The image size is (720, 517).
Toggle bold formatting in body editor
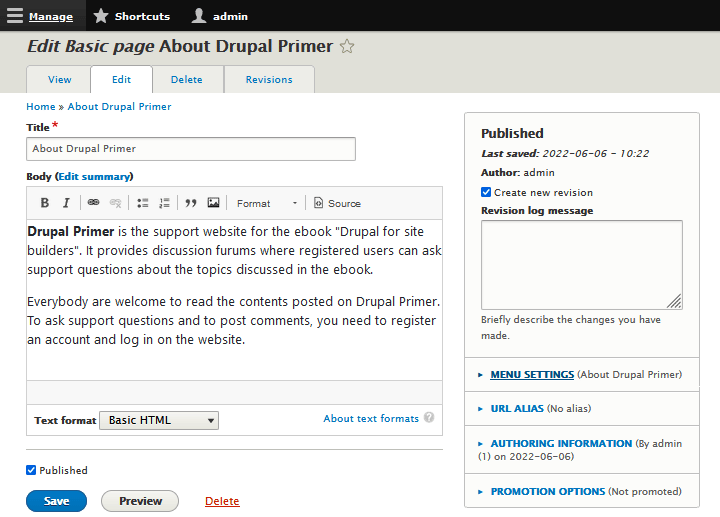point(45,203)
